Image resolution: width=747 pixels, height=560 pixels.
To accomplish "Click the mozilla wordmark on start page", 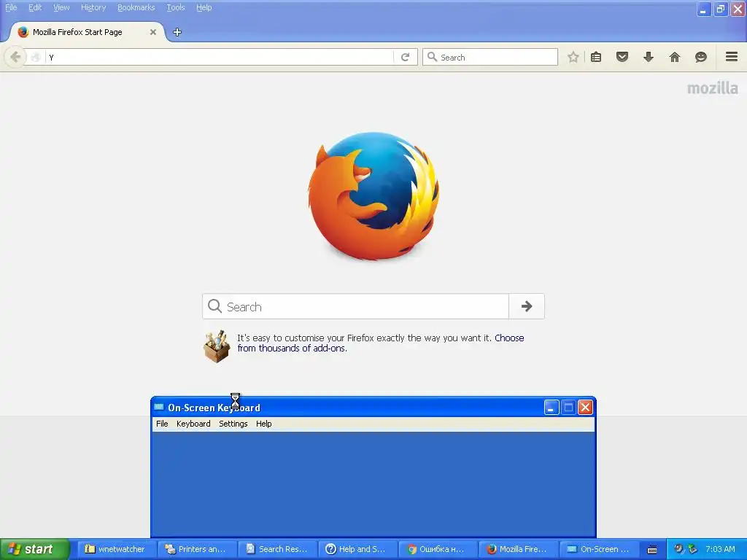I will [713, 88].
